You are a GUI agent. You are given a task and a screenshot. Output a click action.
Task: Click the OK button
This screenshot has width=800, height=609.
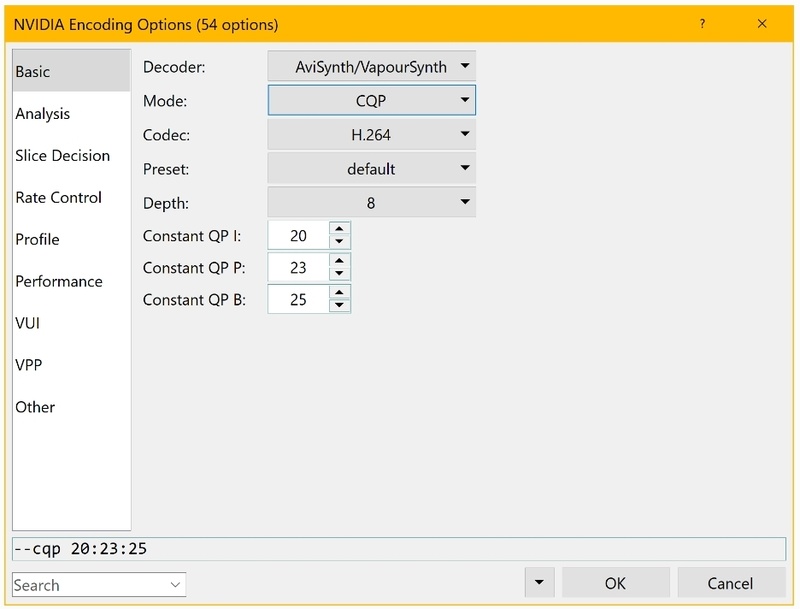pyautogui.click(x=615, y=583)
